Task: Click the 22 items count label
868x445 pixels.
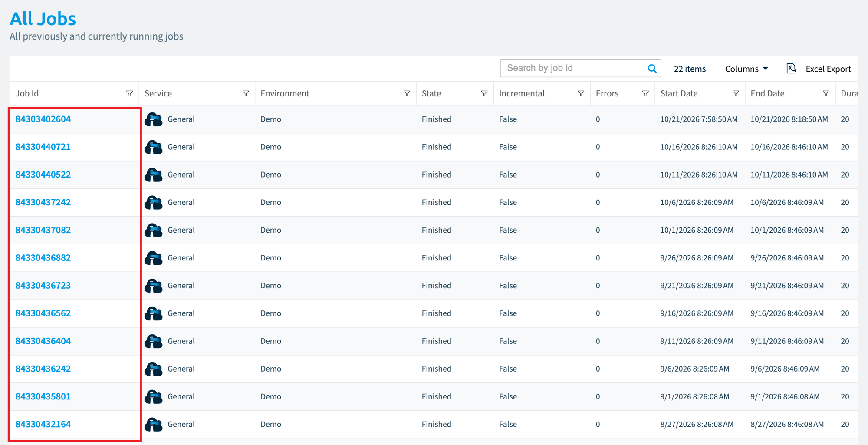Action: pyautogui.click(x=690, y=69)
